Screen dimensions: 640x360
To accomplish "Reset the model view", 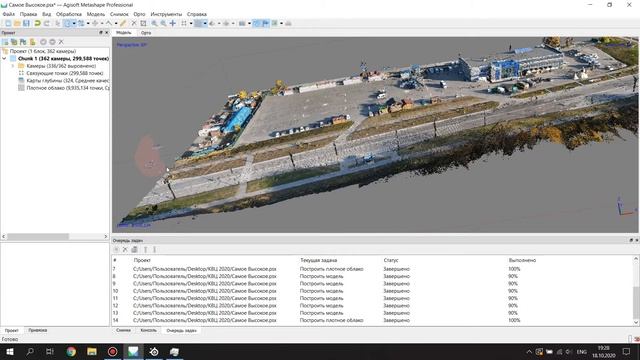I will pyautogui.click(x=173, y=24).
